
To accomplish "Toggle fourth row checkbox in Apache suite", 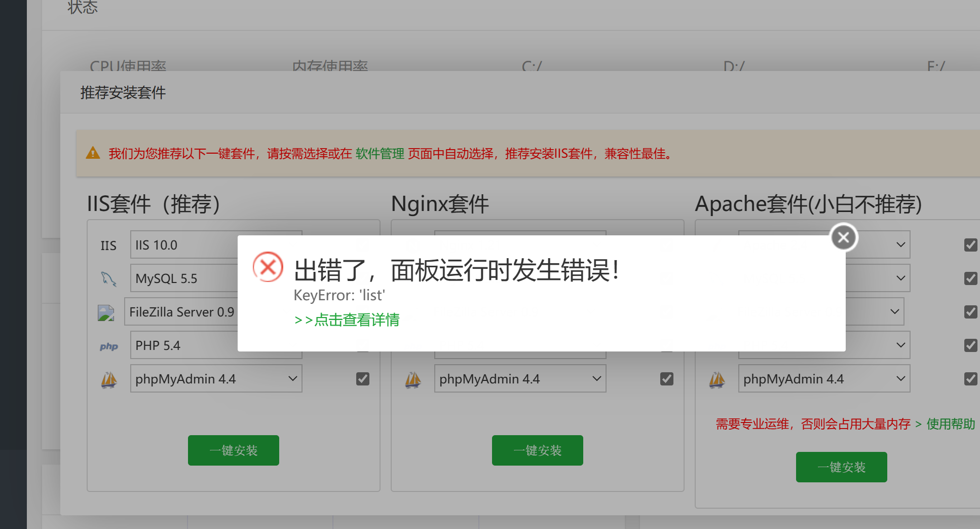I will point(971,345).
